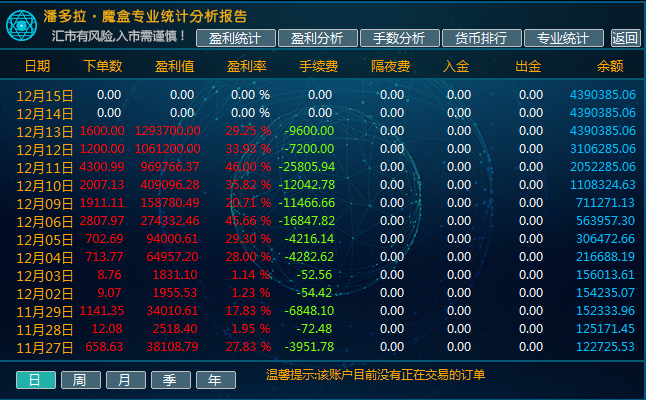This screenshot has width=646, height=400.
Task: Click profit rate 45.66 %
Action: 248,221
